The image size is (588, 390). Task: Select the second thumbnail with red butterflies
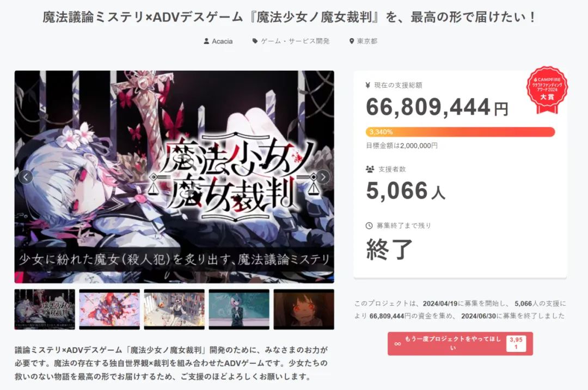click(x=109, y=309)
